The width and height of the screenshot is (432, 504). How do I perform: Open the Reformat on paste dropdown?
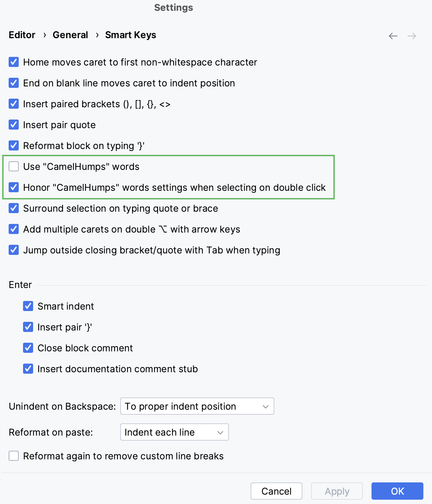pyautogui.click(x=174, y=432)
